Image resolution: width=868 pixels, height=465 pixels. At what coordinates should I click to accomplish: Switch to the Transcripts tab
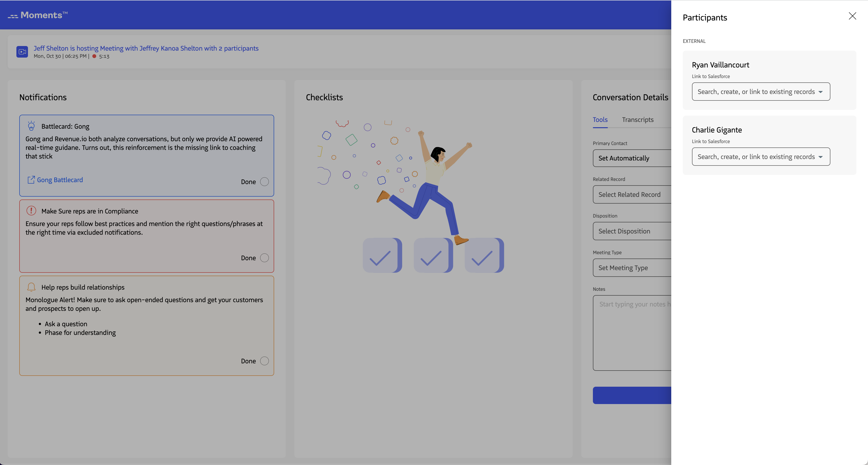(637, 120)
